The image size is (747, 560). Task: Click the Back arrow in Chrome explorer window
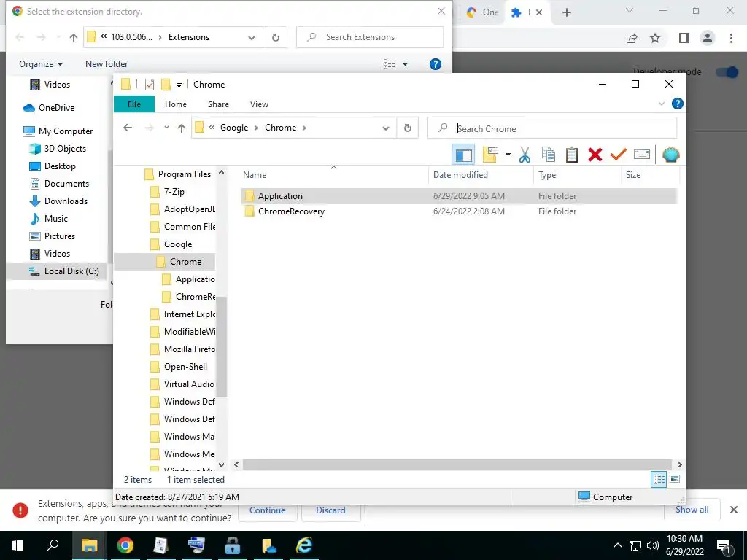tap(128, 128)
